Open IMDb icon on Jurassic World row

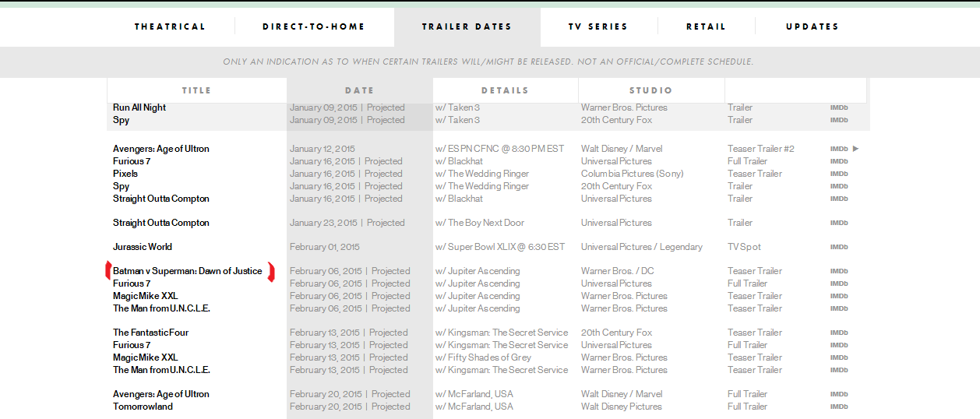tap(838, 247)
